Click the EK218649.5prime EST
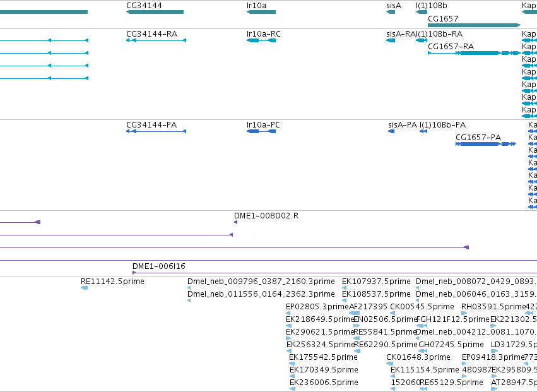 [289, 326]
